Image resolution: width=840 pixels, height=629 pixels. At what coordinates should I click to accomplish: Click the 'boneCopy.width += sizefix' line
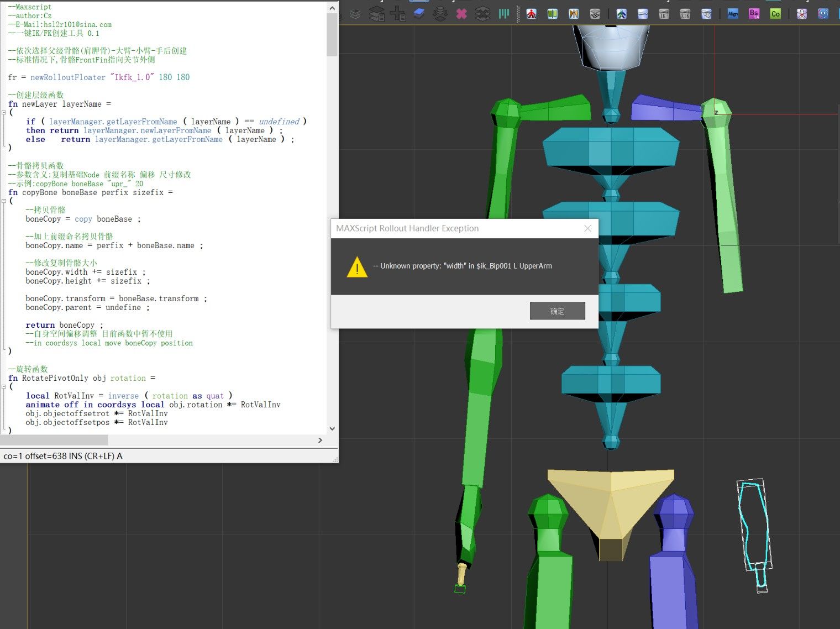point(86,272)
